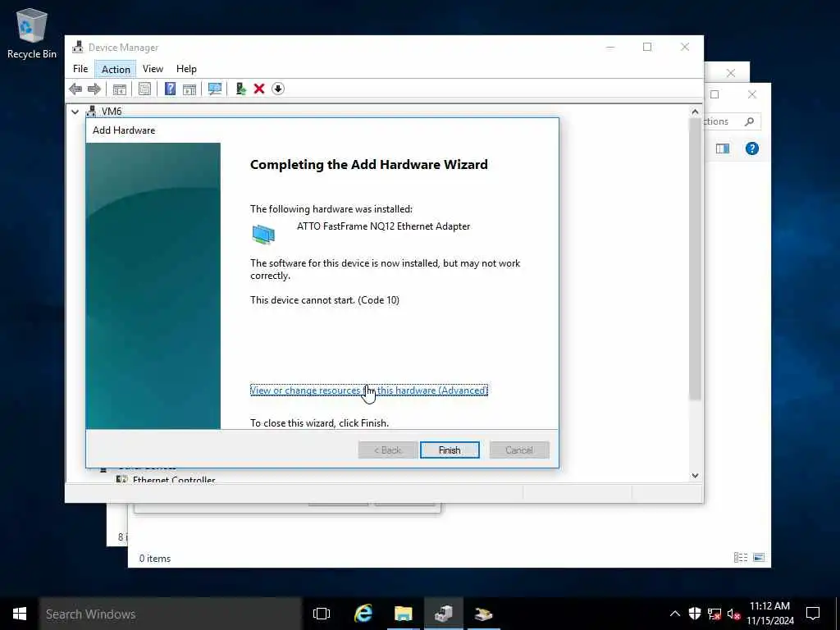
Task: Switch to details view icon in Explorer window
Action: click(x=741, y=558)
